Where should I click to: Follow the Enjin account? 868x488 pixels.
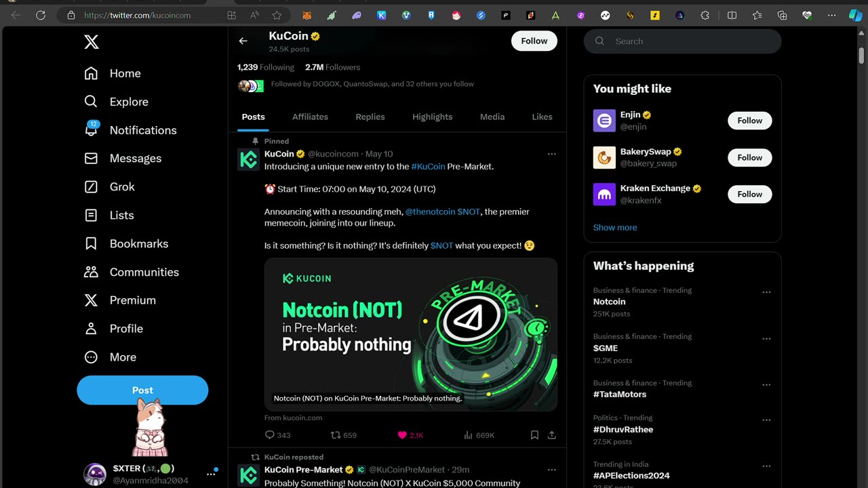[x=750, y=121]
